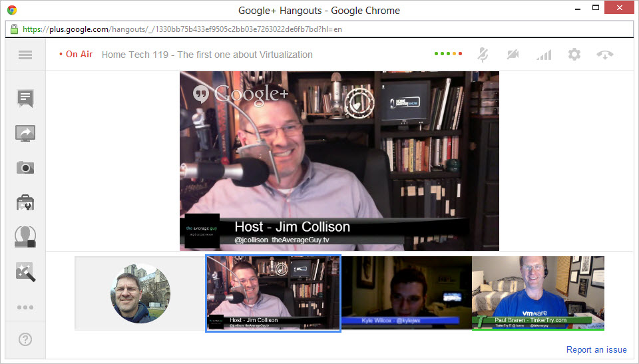Open the Hangout Toolbox app

[25, 202]
